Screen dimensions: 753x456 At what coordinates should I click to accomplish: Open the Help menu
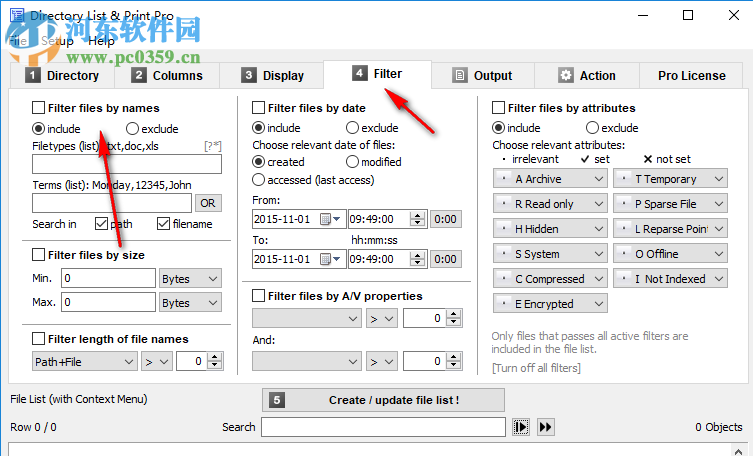tap(101, 41)
